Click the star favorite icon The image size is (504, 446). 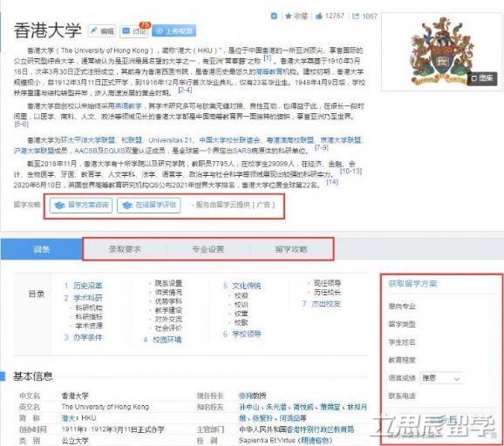(x=289, y=16)
